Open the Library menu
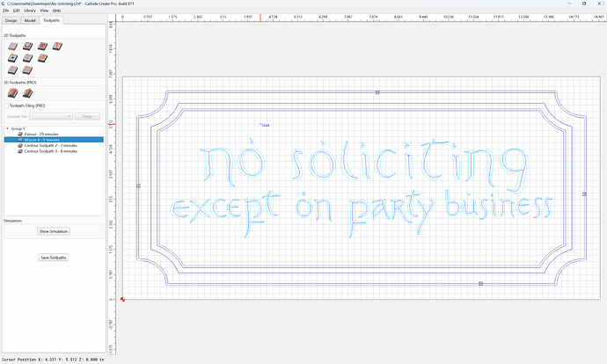The height and width of the screenshot is (364, 607). coord(30,11)
